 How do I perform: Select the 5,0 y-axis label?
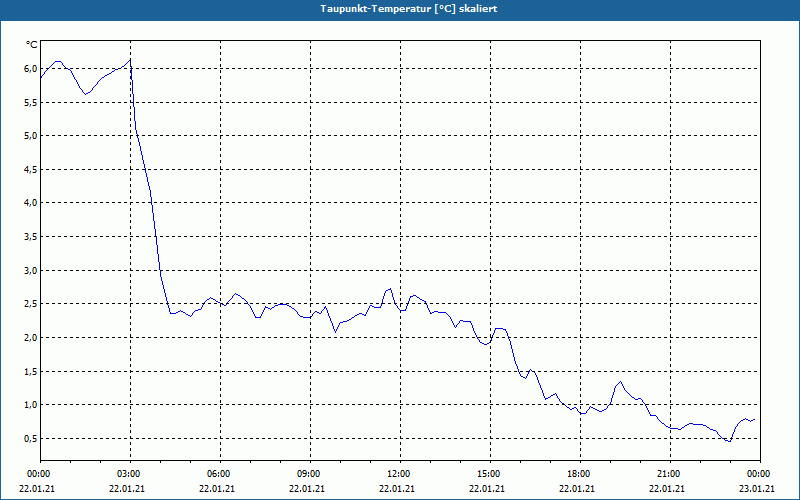pyautogui.click(x=30, y=135)
